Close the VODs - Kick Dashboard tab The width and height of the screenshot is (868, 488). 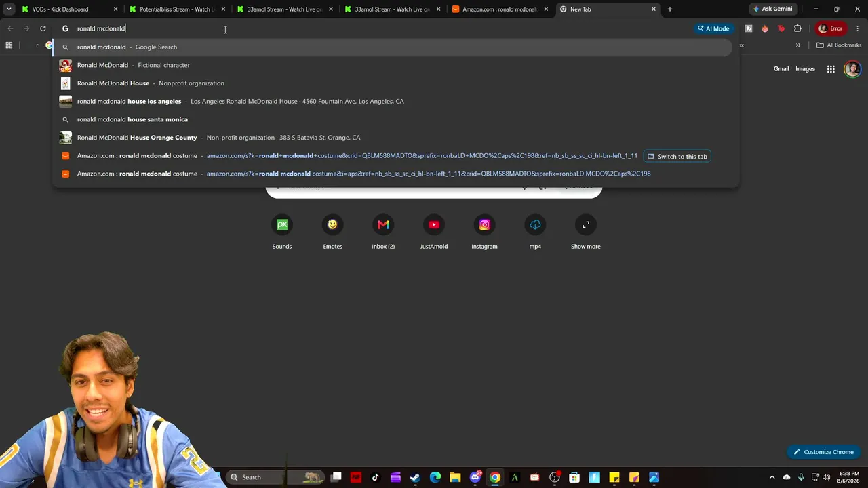(x=115, y=9)
